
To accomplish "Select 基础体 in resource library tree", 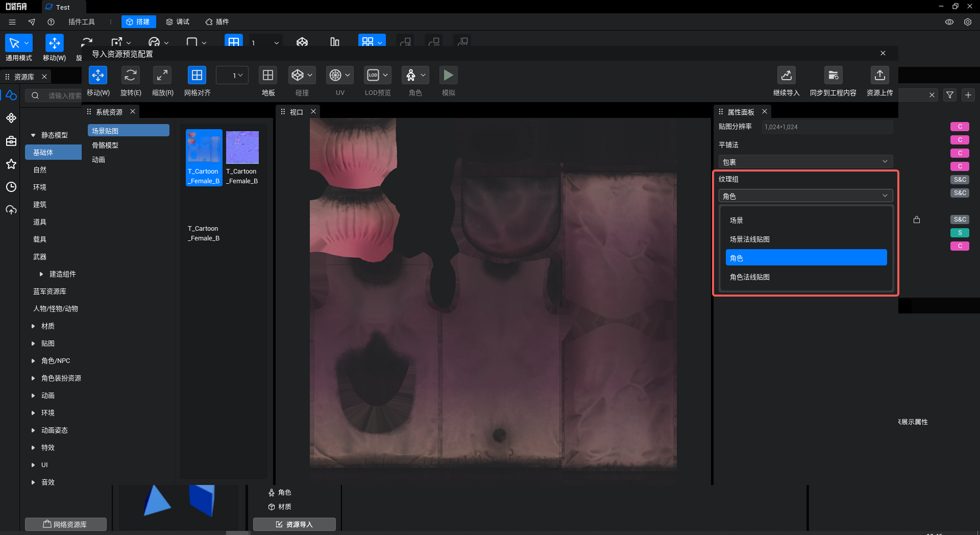I will tap(54, 152).
